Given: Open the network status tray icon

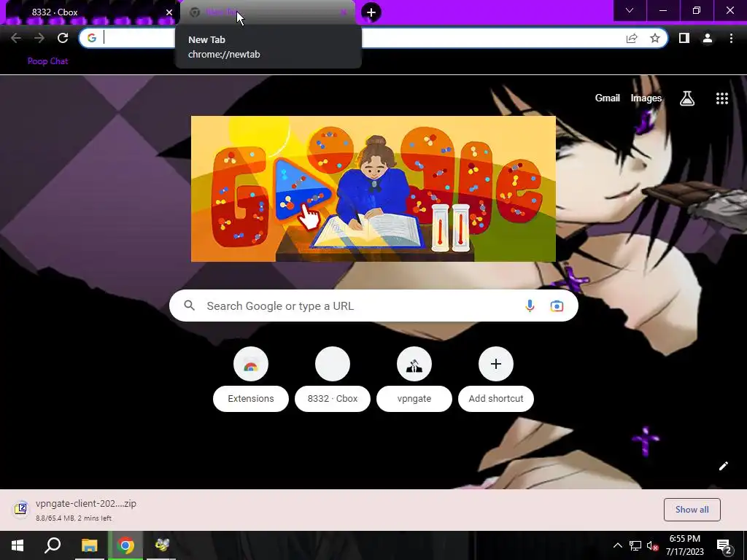Looking at the screenshot, I should (x=635, y=545).
